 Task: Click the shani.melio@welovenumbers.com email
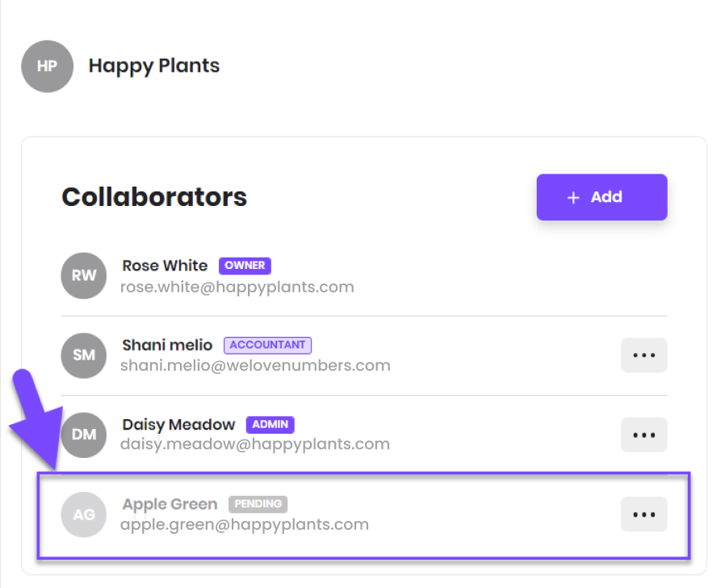(x=255, y=366)
